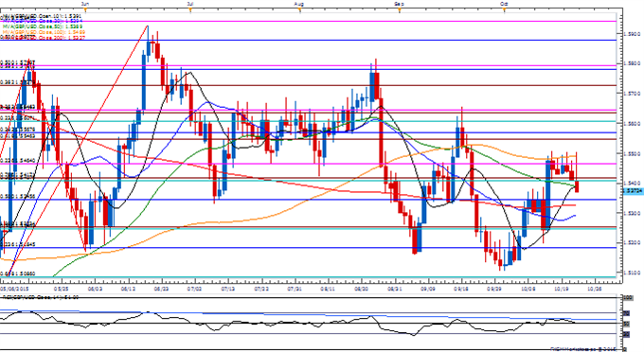Click the 07/02 date label
Viewport: 644px width, 352px height.
pyautogui.click(x=195, y=289)
